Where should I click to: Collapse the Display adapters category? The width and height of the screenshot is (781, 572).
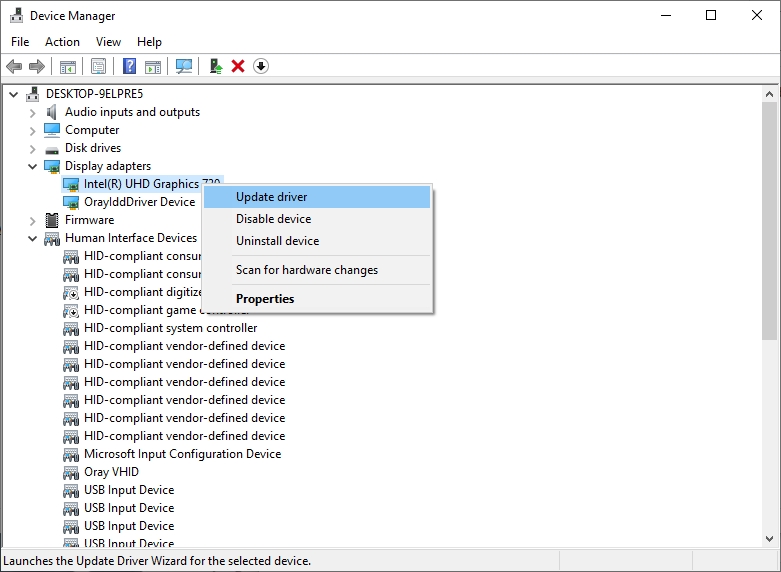point(32,166)
